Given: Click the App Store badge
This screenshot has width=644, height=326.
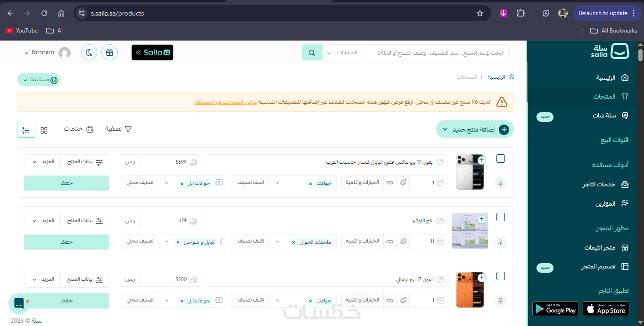Looking at the screenshot, I should pos(606,309).
